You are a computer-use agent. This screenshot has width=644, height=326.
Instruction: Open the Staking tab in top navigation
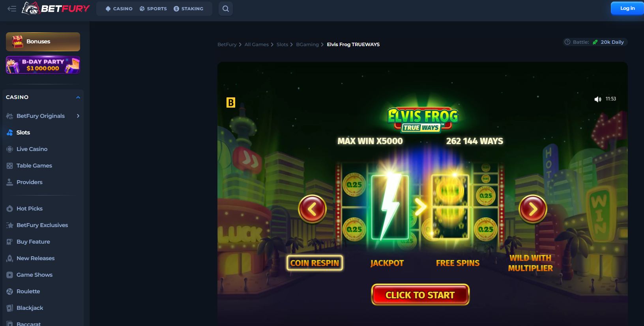(x=189, y=9)
